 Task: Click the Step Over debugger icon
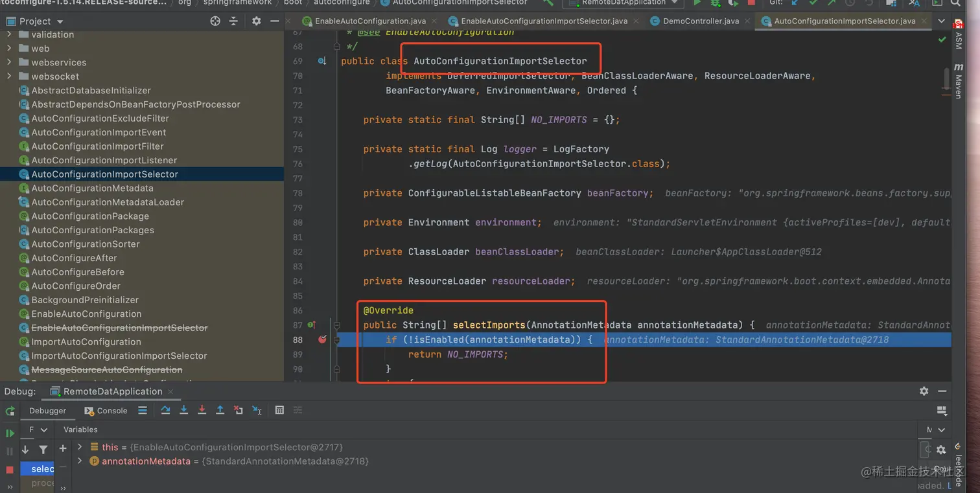(x=165, y=410)
